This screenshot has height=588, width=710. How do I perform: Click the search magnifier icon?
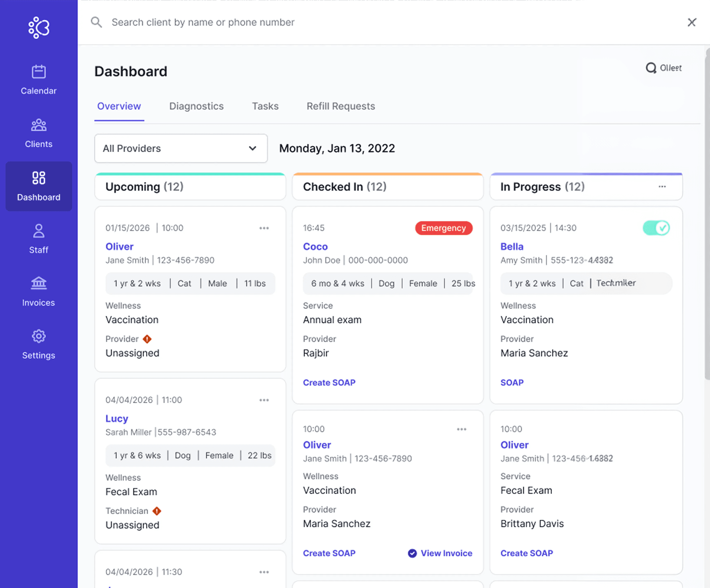click(96, 22)
